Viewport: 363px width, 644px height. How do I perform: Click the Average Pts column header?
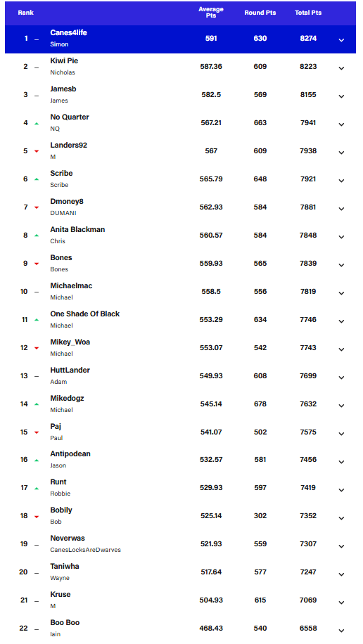(x=211, y=13)
